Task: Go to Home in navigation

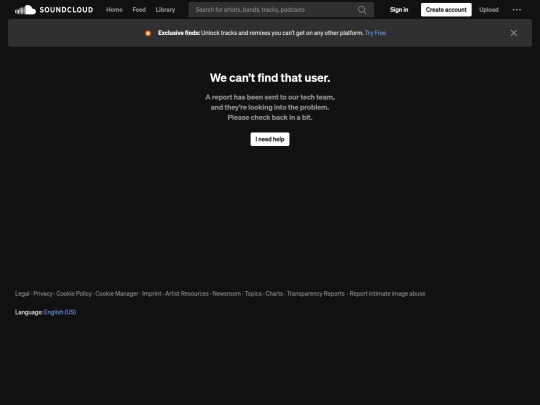Action: pyautogui.click(x=114, y=10)
